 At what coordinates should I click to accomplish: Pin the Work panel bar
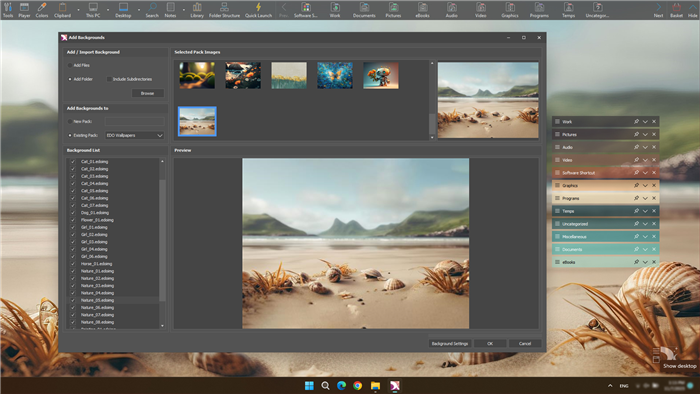pos(636,121)
